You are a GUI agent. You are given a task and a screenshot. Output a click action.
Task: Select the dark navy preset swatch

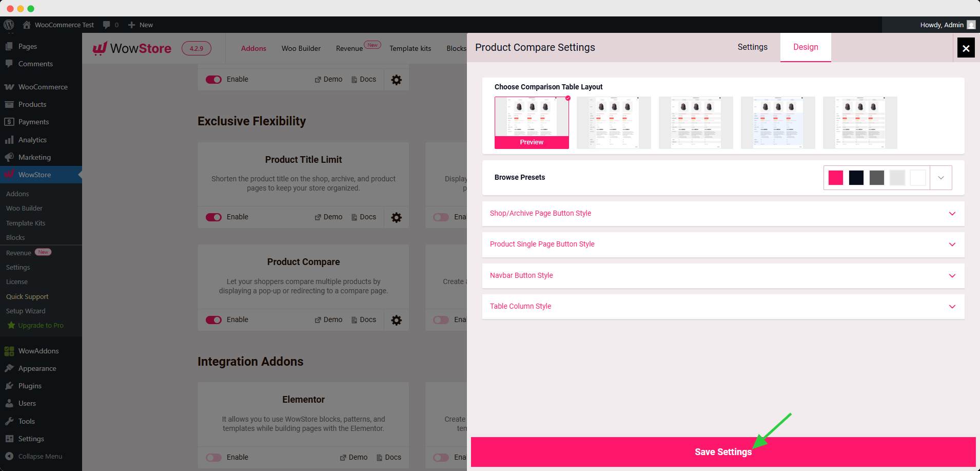pos(856,178)
